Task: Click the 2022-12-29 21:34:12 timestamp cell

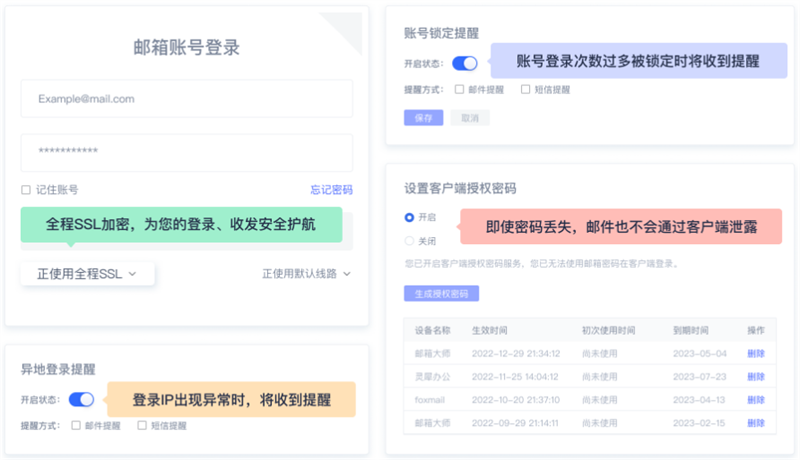Action: [x=516, y=353]
